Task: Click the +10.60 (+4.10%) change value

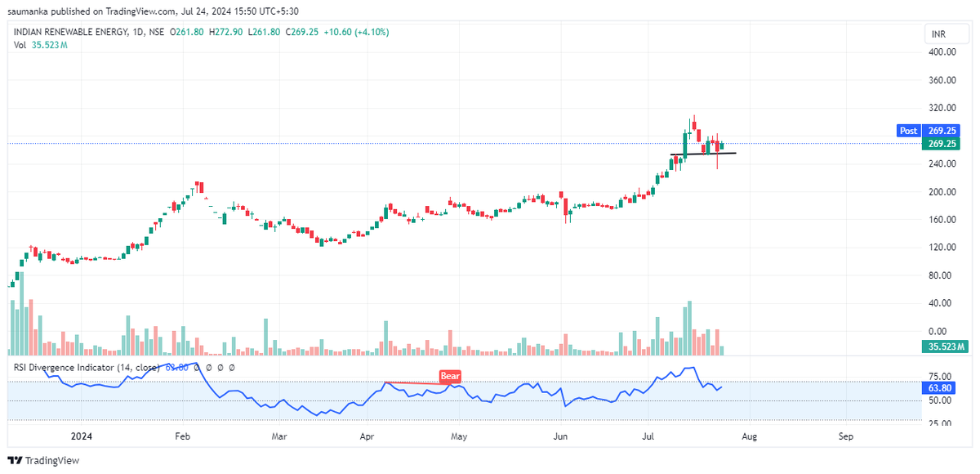Action: [x=356, y=33]
